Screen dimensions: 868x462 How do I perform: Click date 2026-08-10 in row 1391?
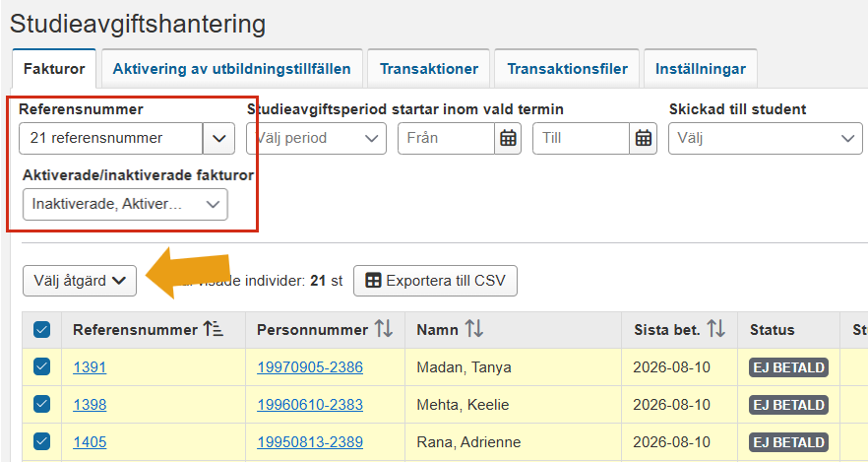click(671, 367)
